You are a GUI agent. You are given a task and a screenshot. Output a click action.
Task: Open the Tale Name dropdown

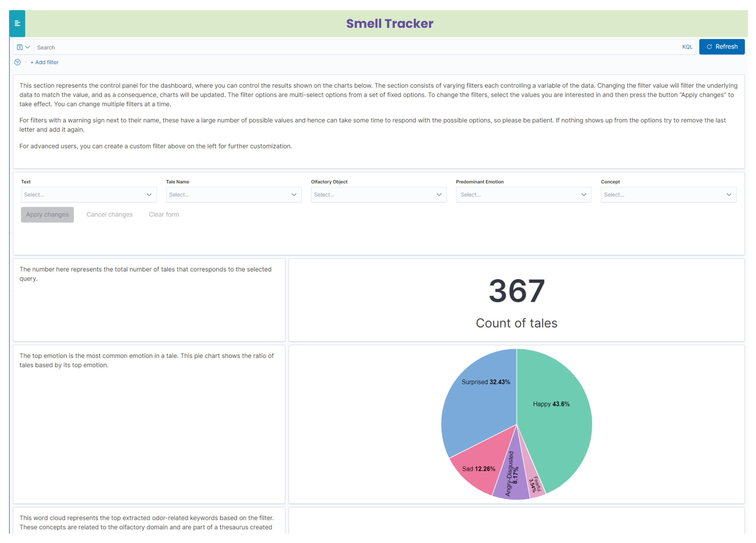(233, 195)
